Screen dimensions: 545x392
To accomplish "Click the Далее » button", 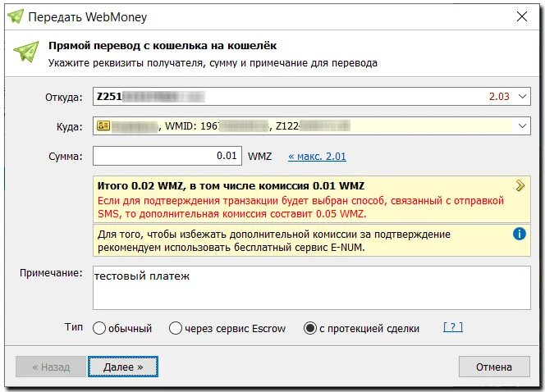I will [123, 367].
